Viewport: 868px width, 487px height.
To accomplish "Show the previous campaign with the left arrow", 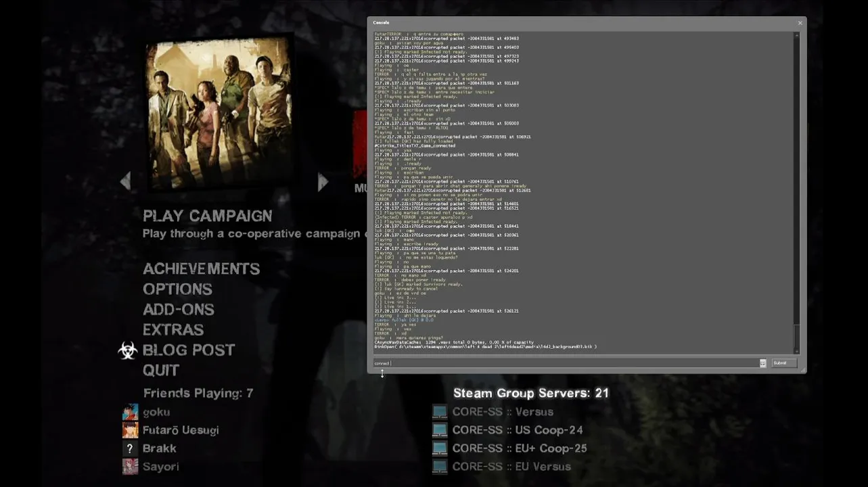I will coord(125,181).
